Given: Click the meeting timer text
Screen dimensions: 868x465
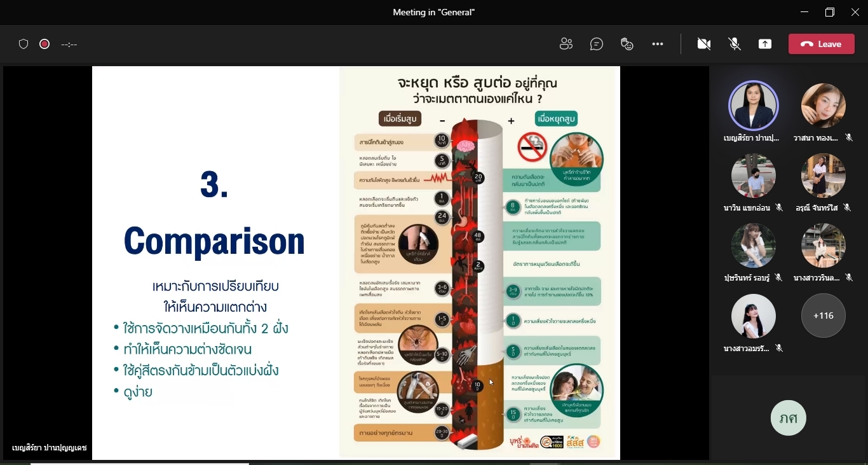Looking at the screenshot, I should click(x=69, y=45).
